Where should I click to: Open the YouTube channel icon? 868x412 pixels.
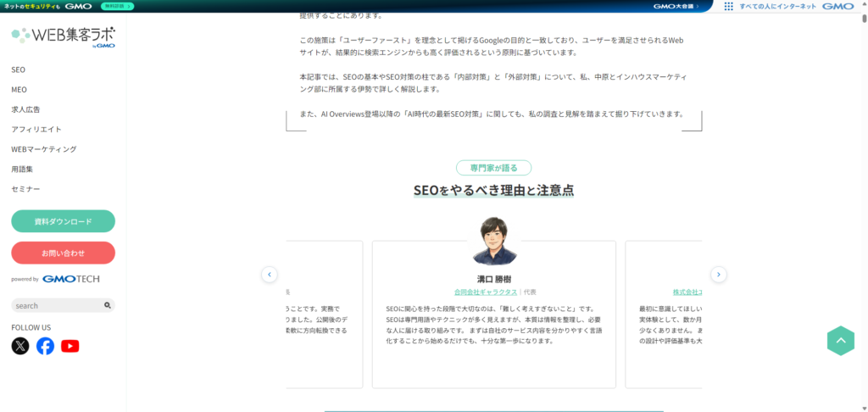coord(70,346)
